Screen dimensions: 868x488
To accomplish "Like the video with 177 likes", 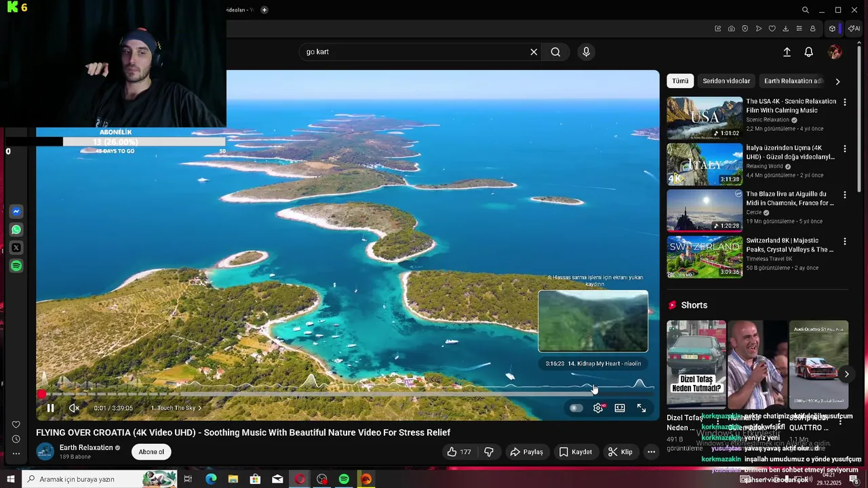I will point(459,452).
